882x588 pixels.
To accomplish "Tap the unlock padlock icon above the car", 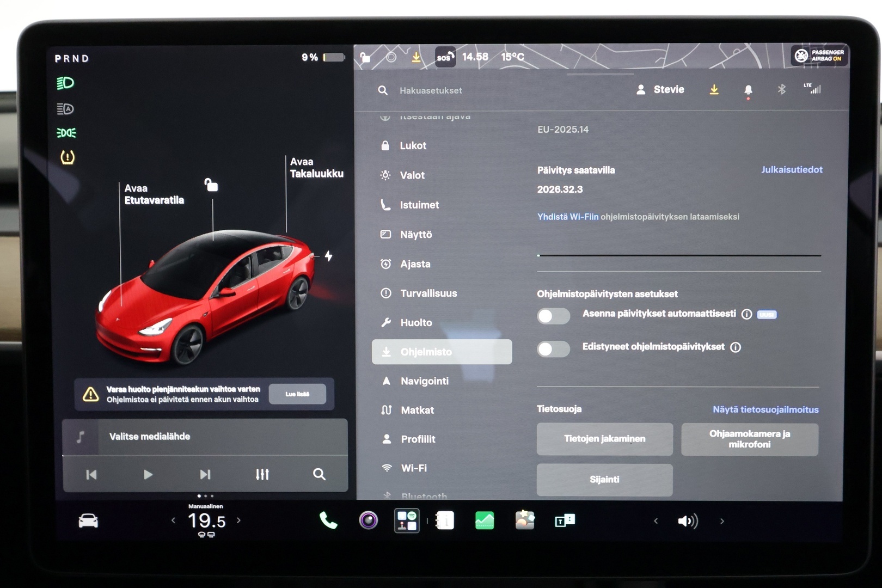I will tap(211, 185).
